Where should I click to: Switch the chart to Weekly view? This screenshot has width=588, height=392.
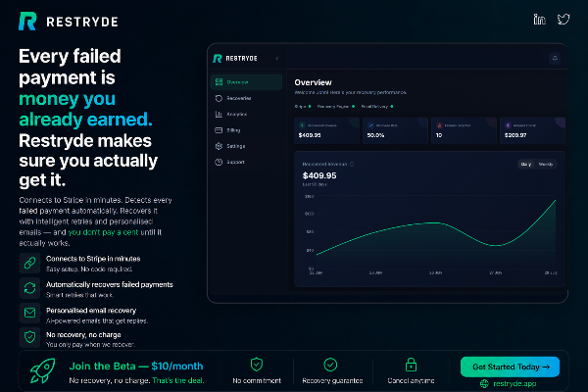coord(546,165)
